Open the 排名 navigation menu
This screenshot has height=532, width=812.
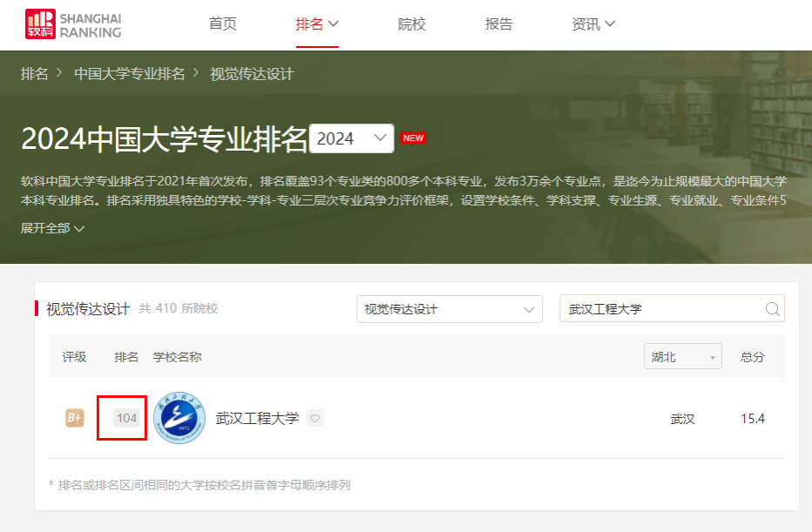[x=317, y=24]
